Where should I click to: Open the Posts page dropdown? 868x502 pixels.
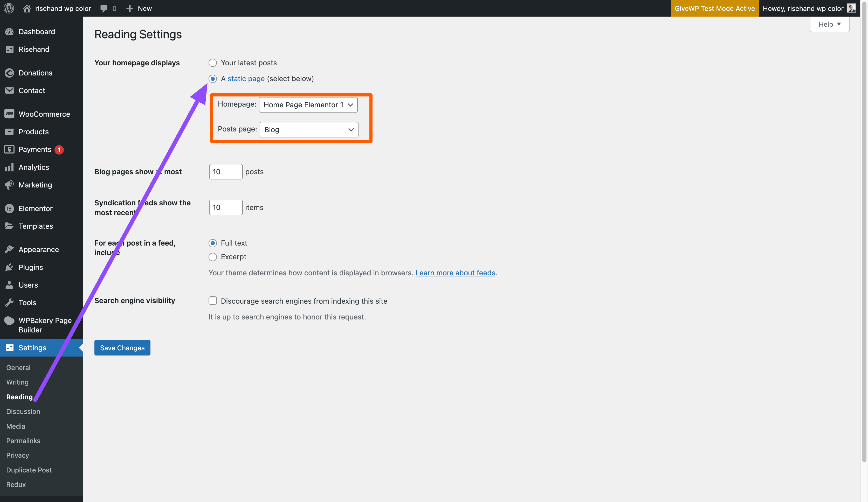(309, 129)
